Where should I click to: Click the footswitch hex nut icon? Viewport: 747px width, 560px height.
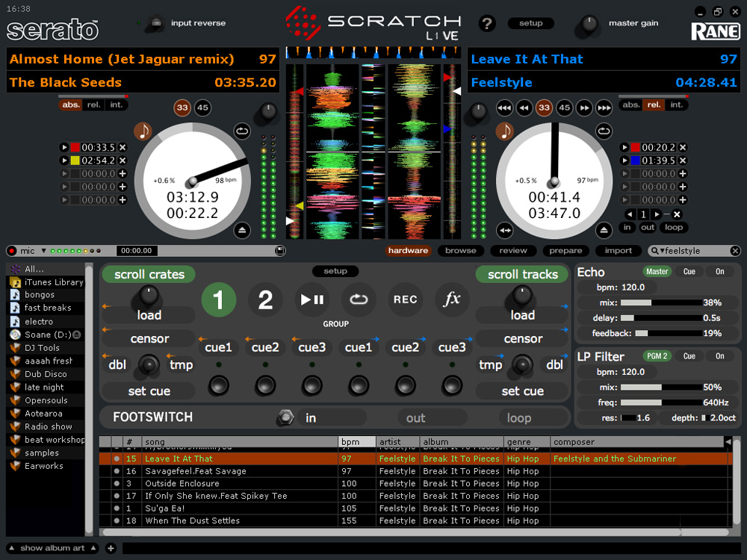[x=285, y=417]
